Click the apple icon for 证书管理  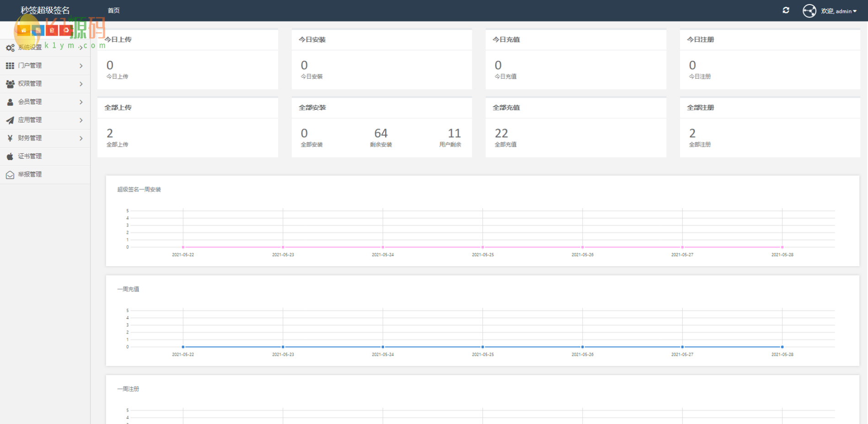tap(10, 156)
